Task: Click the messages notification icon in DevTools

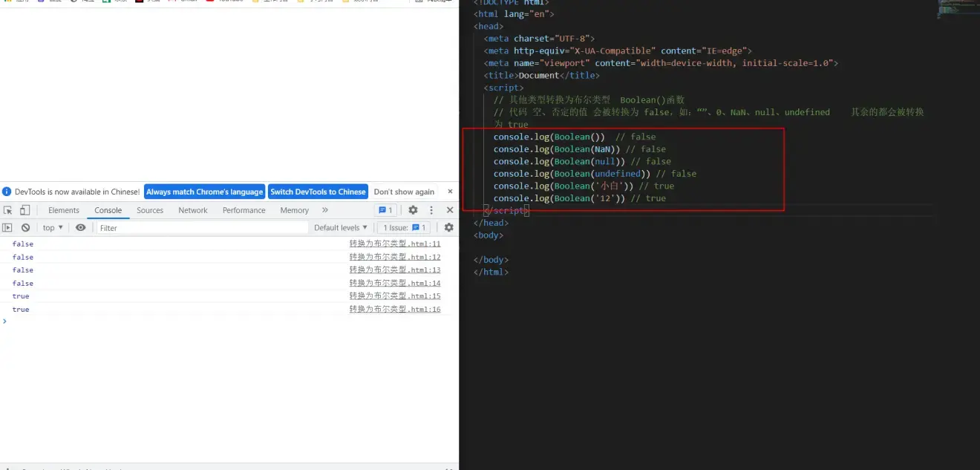Action: click(384, 210)
